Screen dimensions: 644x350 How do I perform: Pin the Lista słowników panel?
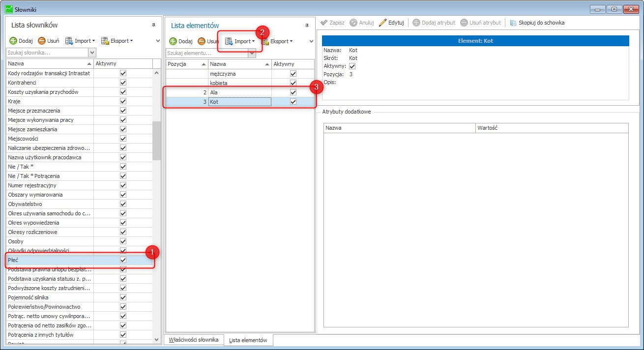click(x=153, y=25)
